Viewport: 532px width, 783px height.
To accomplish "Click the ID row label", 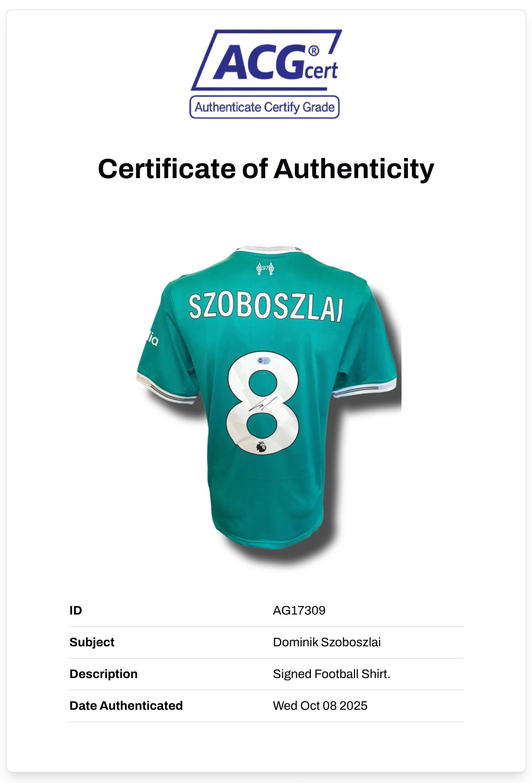I will [x=76, y=611].
